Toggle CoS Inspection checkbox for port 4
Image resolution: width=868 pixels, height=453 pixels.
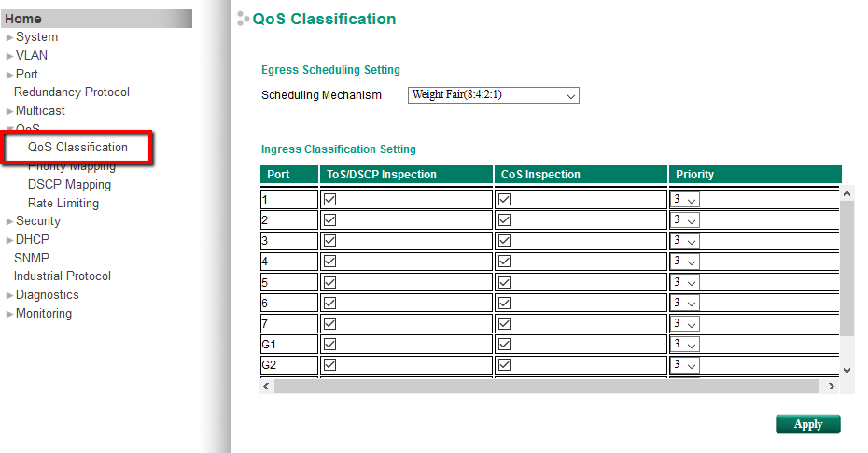coord(504,262)
